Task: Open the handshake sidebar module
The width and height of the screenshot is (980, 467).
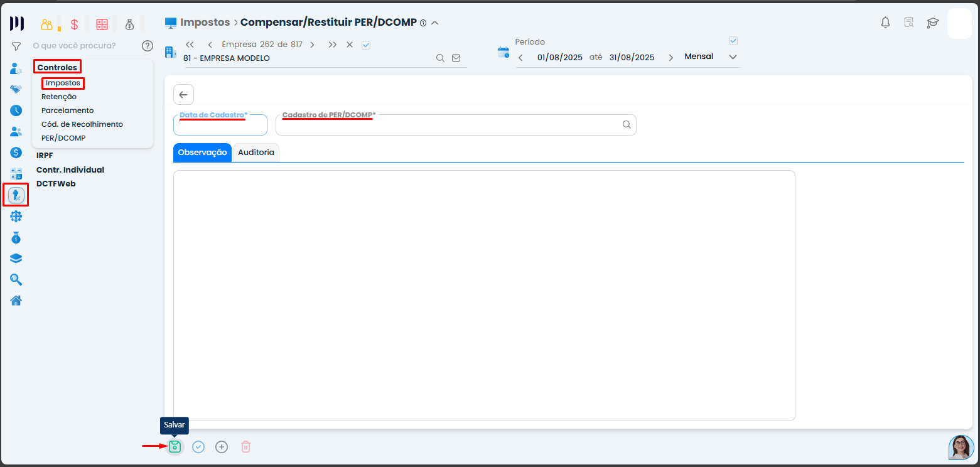Action: click(x=16, y=89)
